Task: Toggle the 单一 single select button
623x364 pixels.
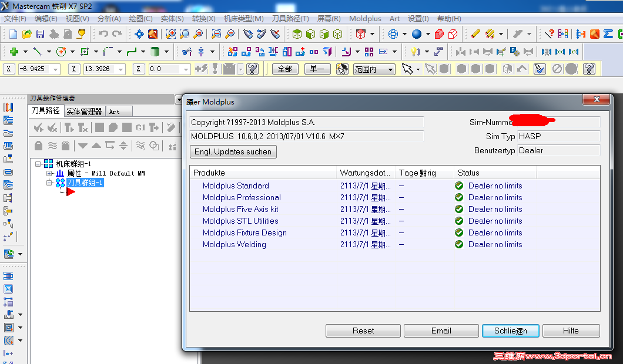Action: click(317, 69)
